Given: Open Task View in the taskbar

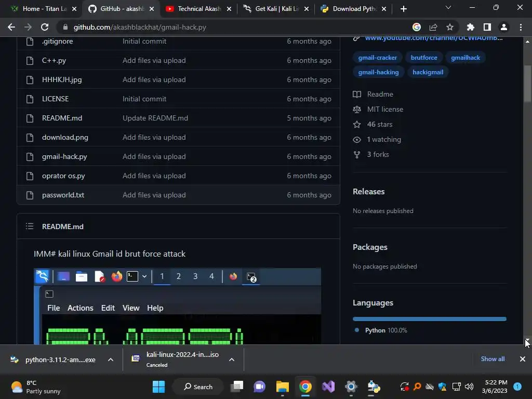Looking at the screenshot, I should [237, 387].
